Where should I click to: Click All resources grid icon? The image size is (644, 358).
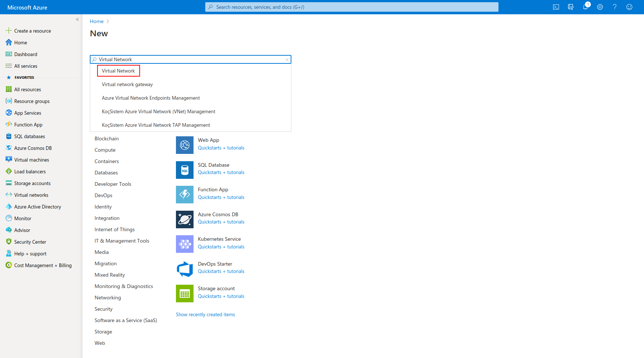9,89
